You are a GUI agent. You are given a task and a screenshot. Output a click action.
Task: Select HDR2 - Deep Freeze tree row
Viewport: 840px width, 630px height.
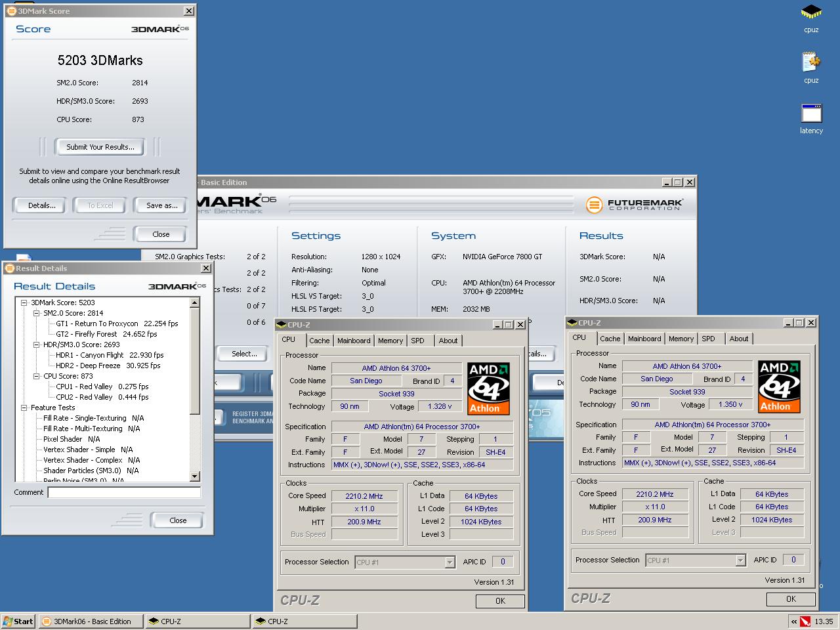(x=108, y=366)
